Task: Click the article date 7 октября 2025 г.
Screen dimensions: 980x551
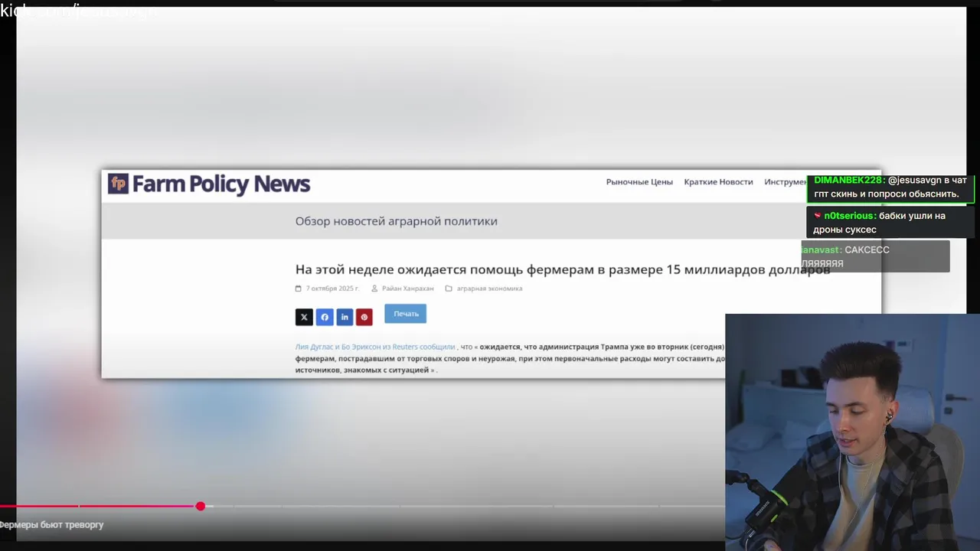Action: point(332,289)
